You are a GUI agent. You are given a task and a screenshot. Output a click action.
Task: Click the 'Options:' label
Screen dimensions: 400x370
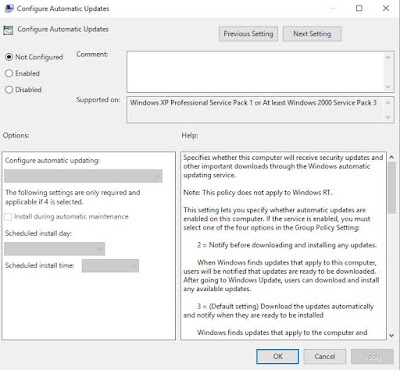[x=16, y=135]
